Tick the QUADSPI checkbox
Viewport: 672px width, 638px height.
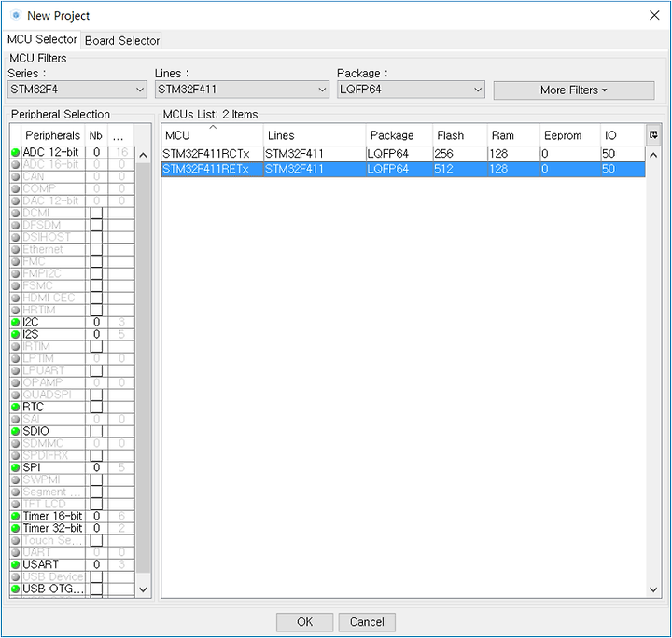(x=96, y=395)
